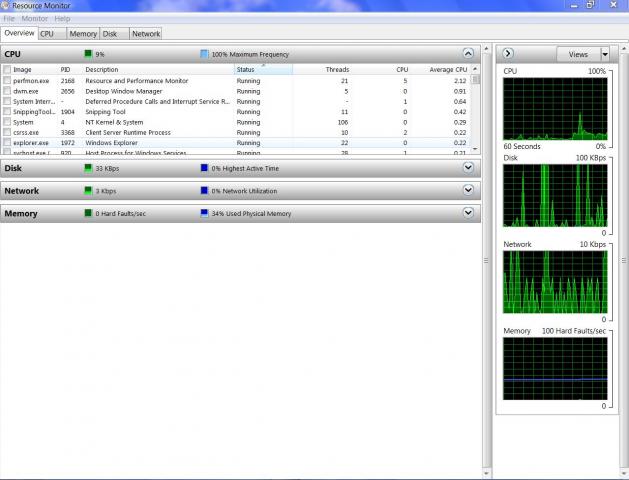Collapse the CPU section chevron

(468, 53)
